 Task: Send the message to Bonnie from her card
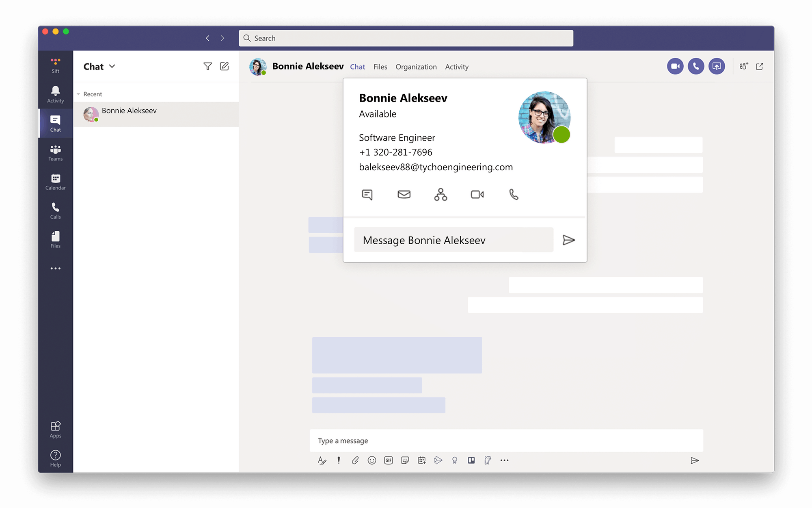[569, 240]
